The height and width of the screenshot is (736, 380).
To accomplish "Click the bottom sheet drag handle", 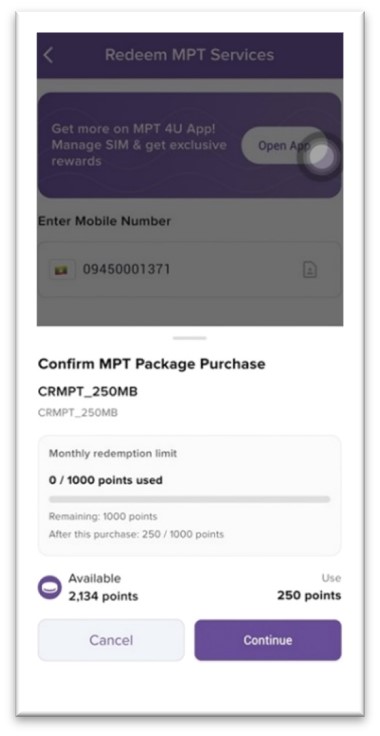I will click(x=190, y=337).
